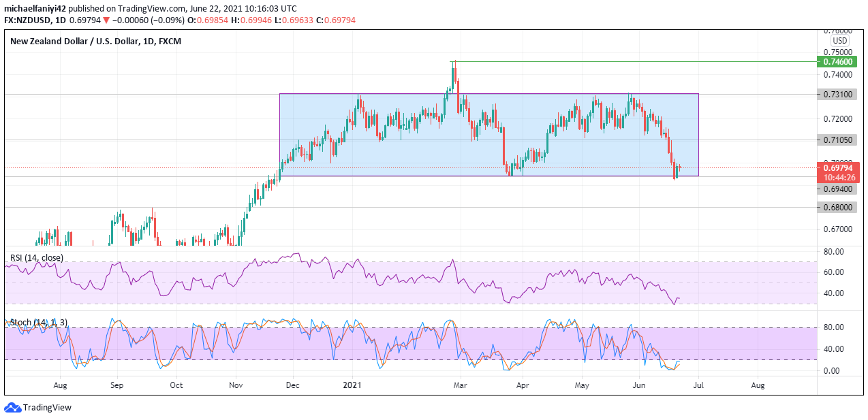Click the 0.72000 price axis value
The image size is (868, 420).
coord(837,118)
